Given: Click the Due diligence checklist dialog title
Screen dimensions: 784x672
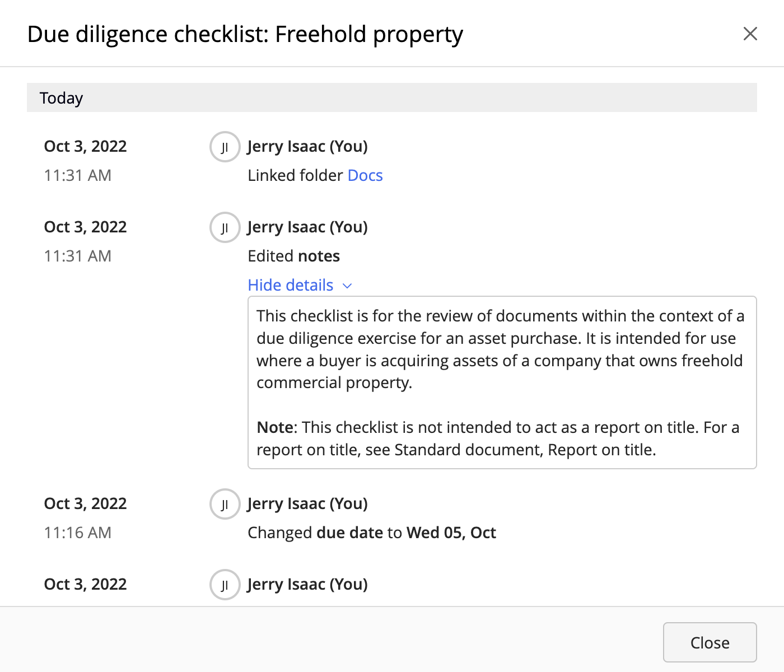Looking at the screenshot, I should (x=245, y=34).
